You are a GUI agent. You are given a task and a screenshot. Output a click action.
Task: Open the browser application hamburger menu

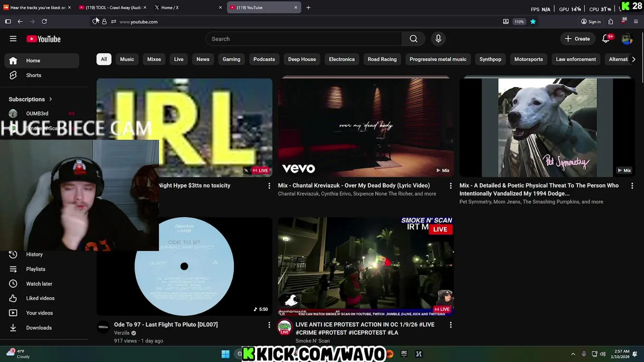(x=636, y=22)
